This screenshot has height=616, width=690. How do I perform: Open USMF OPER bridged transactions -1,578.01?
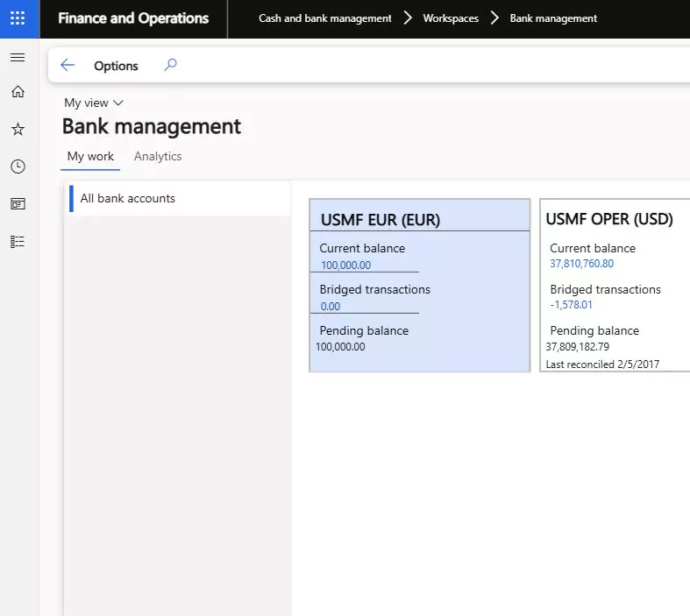coord(571,305)
